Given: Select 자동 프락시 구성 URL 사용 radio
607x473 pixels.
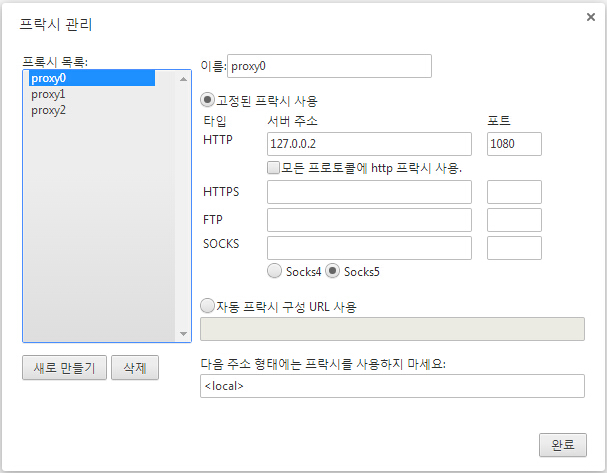Looking at the screenshot, I should 208,306.
